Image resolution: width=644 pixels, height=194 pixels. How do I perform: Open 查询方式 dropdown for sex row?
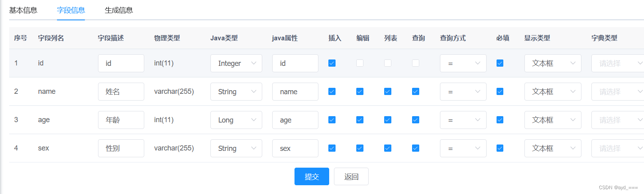point(463,148)
